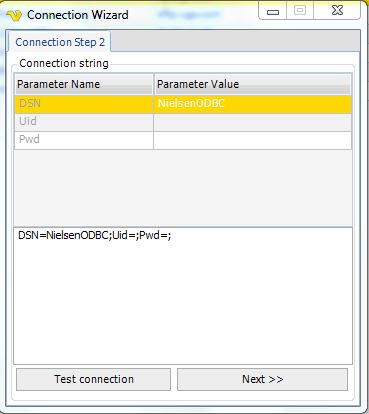Select the DSN parameter name cell

click(x=84, y=104)
